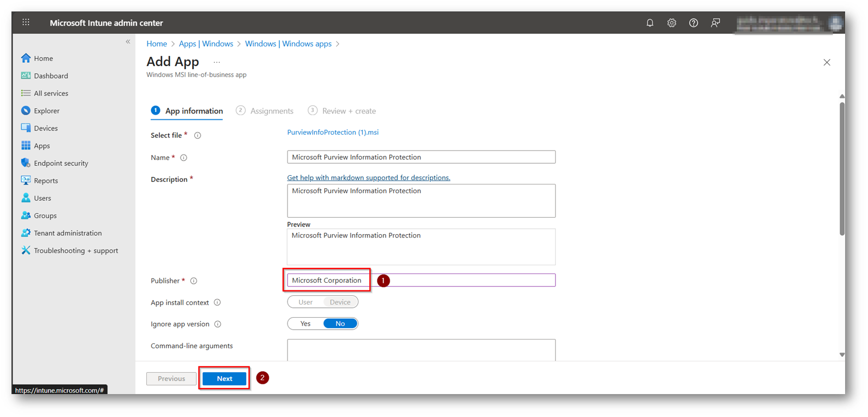Switch to Assignments tab
The height and width of the screenshot is (417, 868).
click(265, 111)
